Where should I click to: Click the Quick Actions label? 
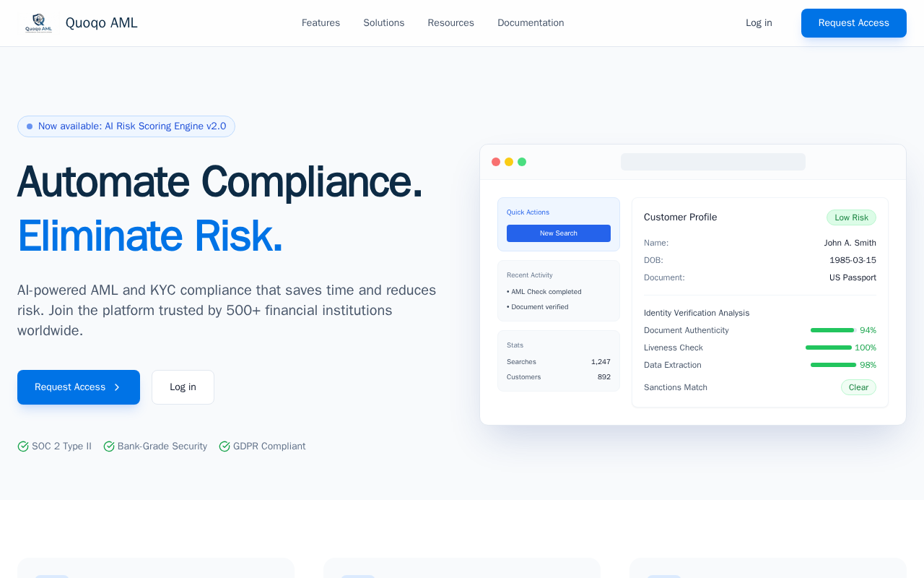[528, 212]
